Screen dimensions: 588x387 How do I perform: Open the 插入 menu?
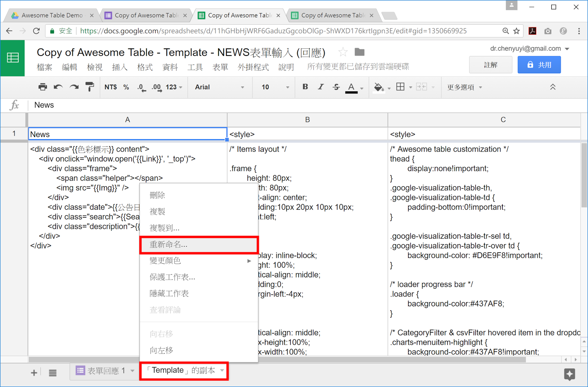tap(119, 67)
